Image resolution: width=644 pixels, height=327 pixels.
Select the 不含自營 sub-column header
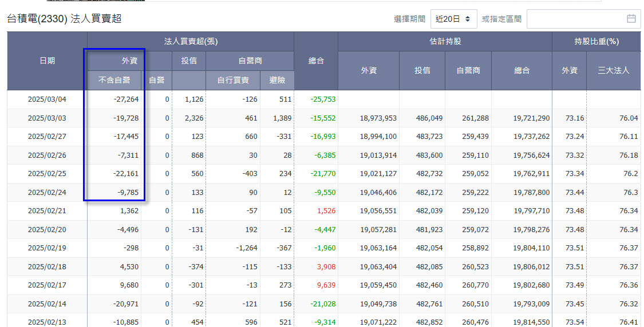(x=114, y=80)
